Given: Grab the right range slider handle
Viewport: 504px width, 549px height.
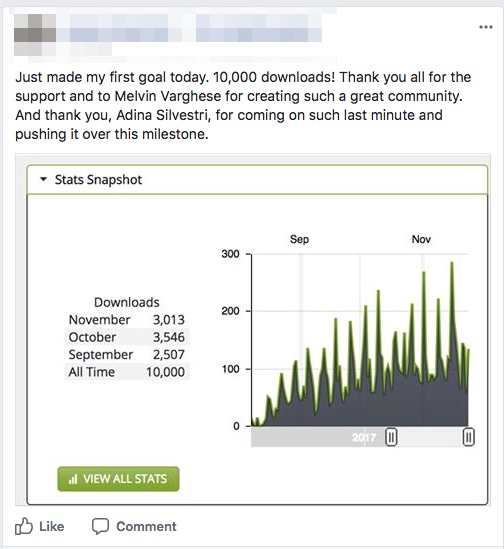Looking at the screenshot, I should 469,437.
